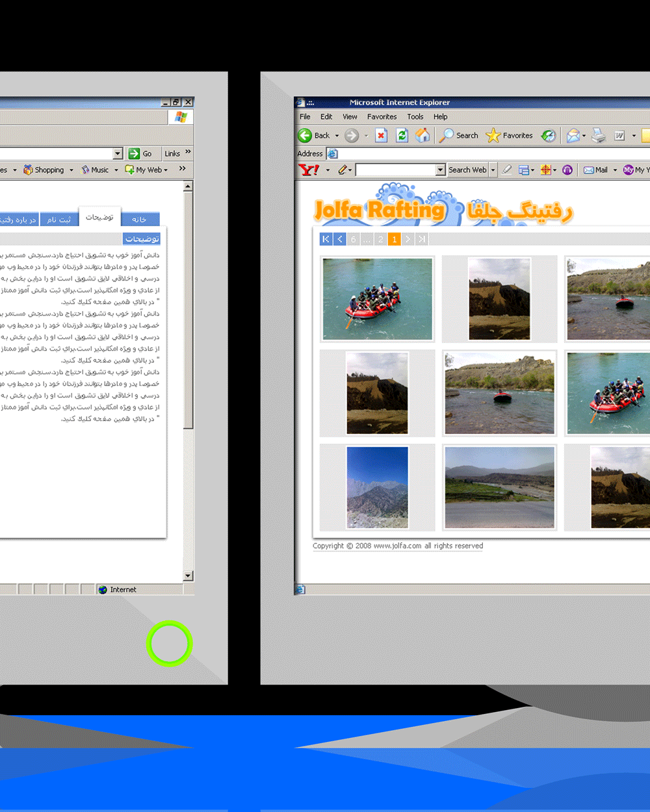Image resolution: width=650 pixels, height=812 pixels.
Task: Click the Back arrow icon
Action: point(305,135)
